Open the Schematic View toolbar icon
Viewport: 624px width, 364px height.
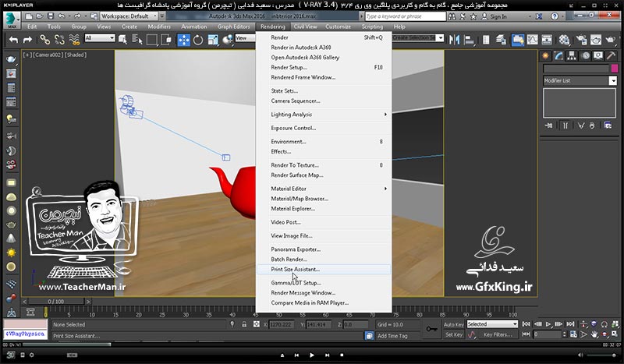pyautogui.click(x=548, y=40)
